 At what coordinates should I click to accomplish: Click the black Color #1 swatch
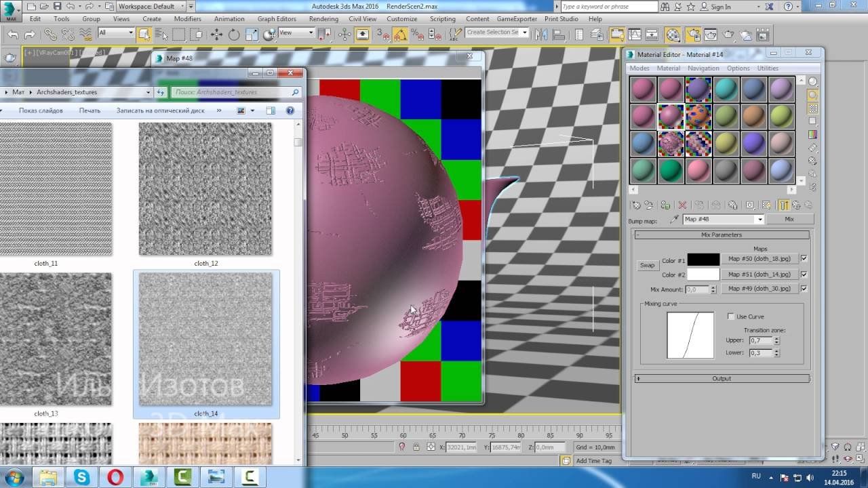(703, 260)
